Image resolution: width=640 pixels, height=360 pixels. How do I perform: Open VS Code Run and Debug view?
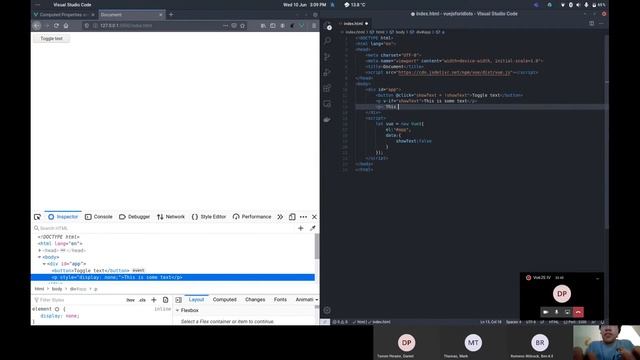tap(327, 72)
